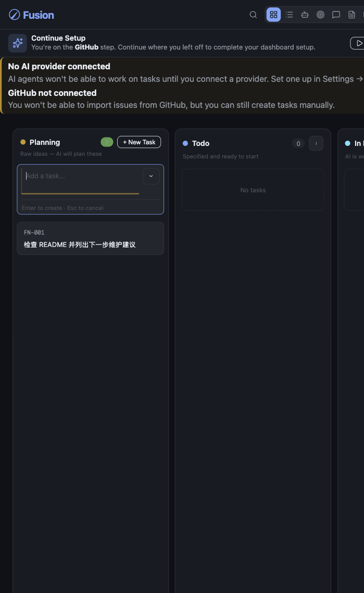Click the "No tasks" placeholder in Todo
Viewport: 364px width, 593px height.
[x=253, y=190]
